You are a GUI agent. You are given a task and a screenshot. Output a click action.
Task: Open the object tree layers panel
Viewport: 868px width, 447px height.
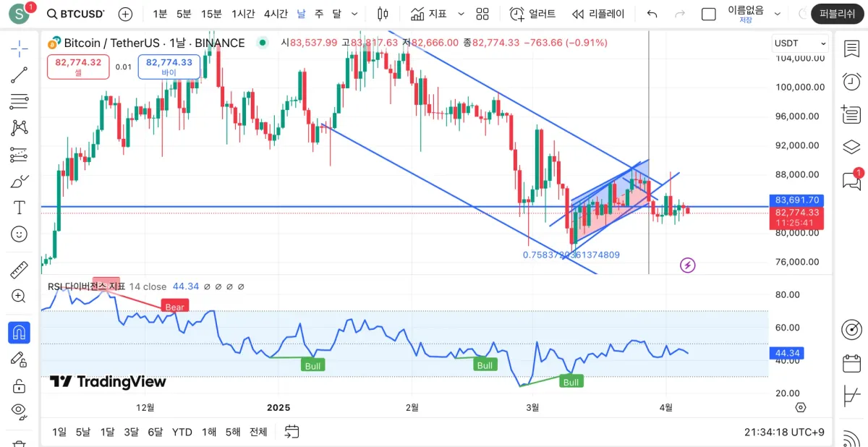851,147
